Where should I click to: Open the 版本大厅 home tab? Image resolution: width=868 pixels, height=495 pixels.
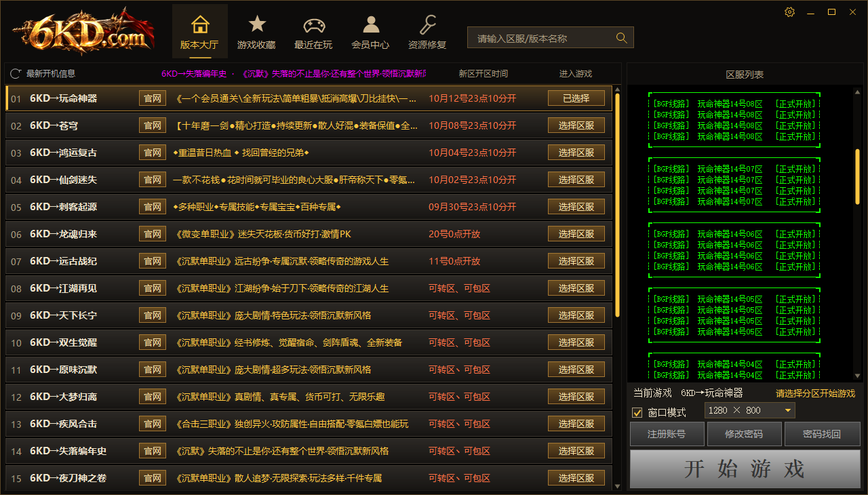click(199, 32)
